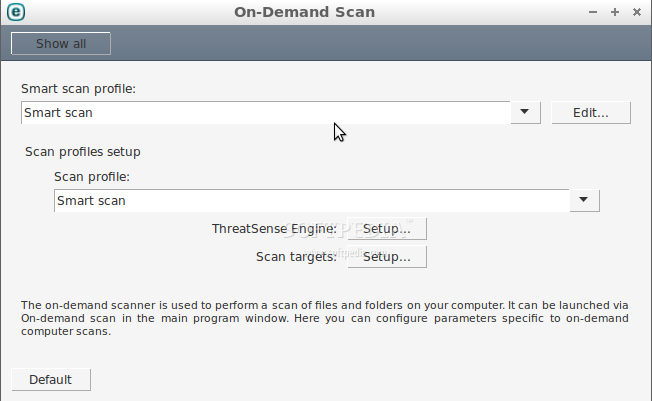The height and width of the screenshot is (401, 652).
Task: Click the Scan profile combo box field
Action: (x=311, y=200)
